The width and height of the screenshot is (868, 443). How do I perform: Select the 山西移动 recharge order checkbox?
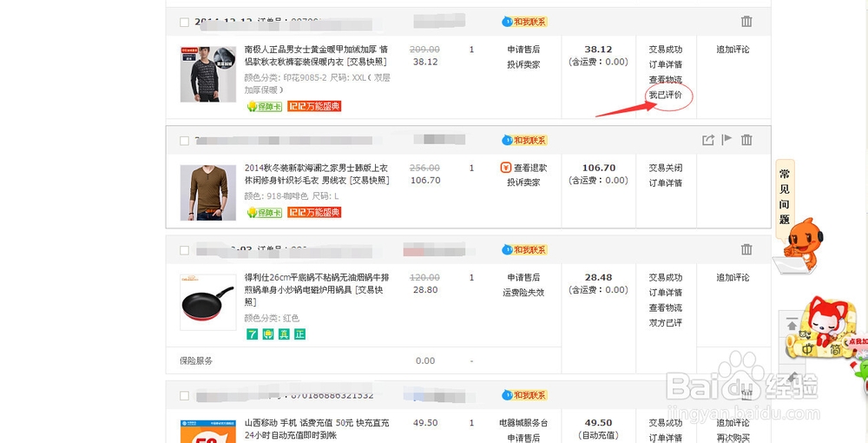184,395
